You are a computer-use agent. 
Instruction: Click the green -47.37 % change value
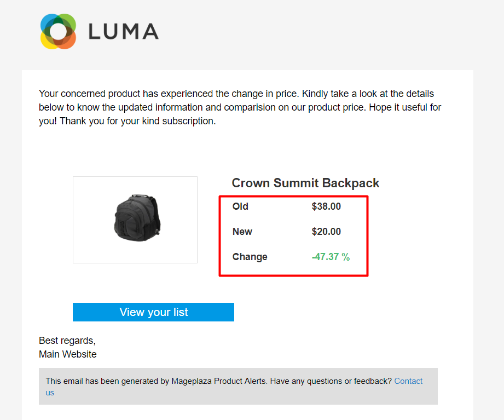pyautogui.click(x=331, y=257)
